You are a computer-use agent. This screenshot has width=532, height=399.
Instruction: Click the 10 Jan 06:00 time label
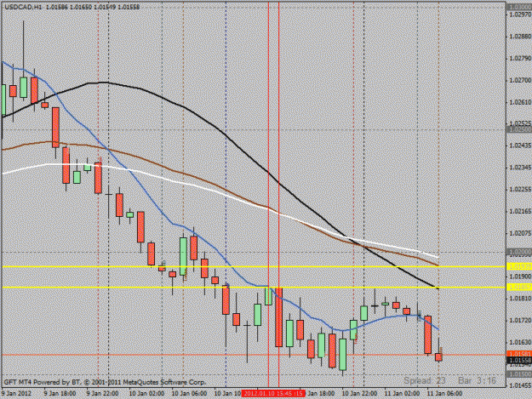(x=189, y=393)
